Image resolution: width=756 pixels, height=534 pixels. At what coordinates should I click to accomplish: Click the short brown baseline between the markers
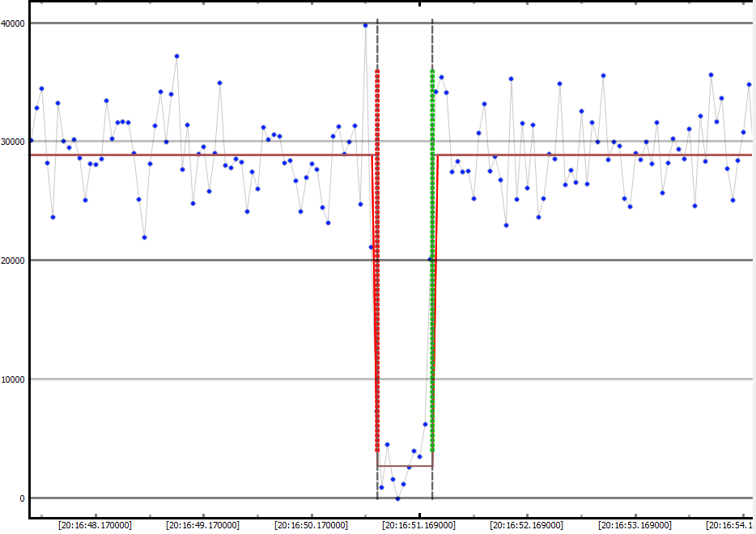coord(405,466)
